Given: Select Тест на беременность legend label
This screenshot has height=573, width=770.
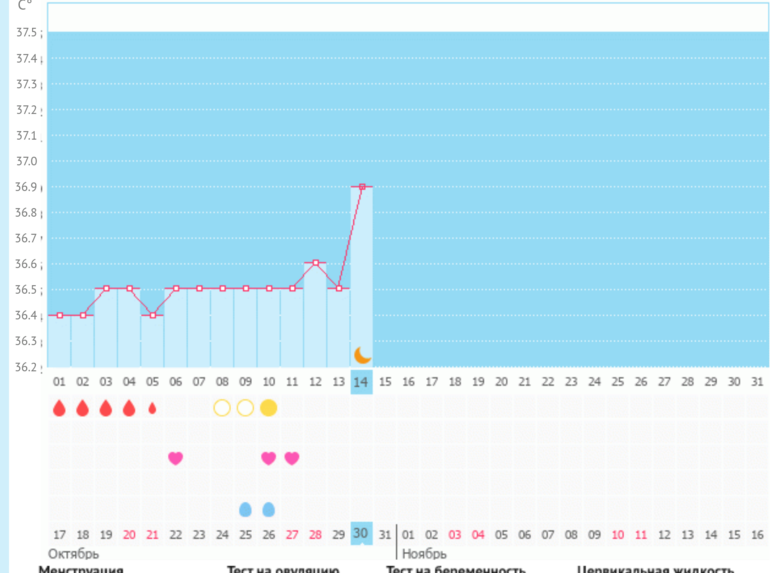Looking at the screenshot, I should pyautogui.click(x=456, y=568).
